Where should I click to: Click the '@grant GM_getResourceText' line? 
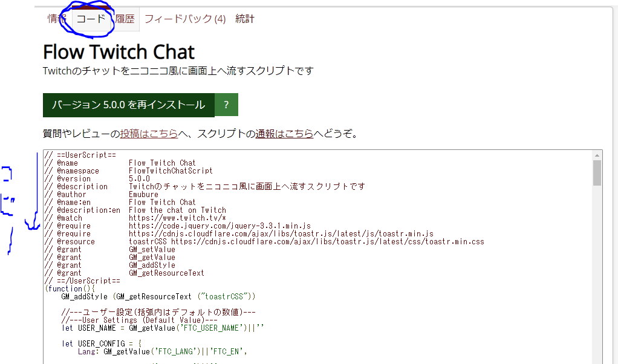124,273
